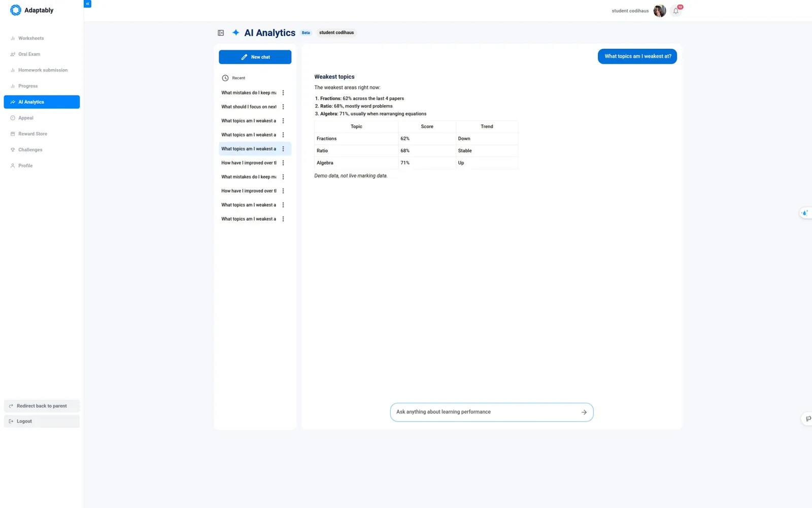Toggle the chat history panel icon
This screenshot has height=508, width=812.
pos(221,33)
